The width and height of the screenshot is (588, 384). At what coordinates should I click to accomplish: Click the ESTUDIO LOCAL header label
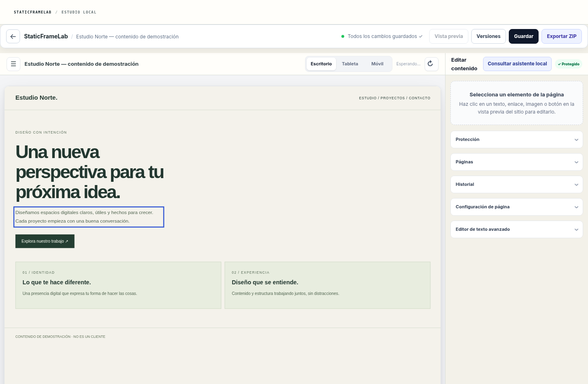[x=79, y=12]
